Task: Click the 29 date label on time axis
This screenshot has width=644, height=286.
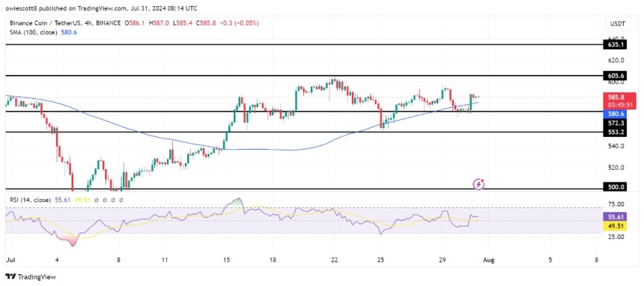Action: [x=443, y=260]
